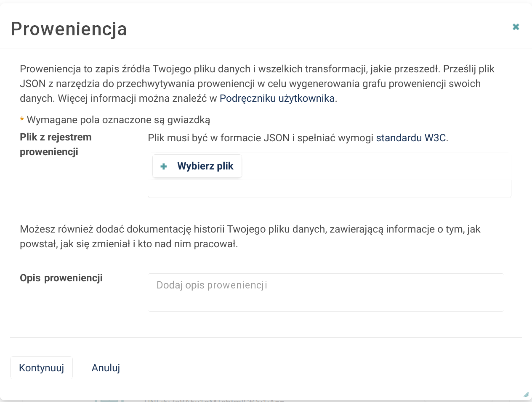Image resolution: width=532 pixels, height=402 pixels.
Task: Click the Plik z rejestrem proweniencji label
Action: coord(56,144)
